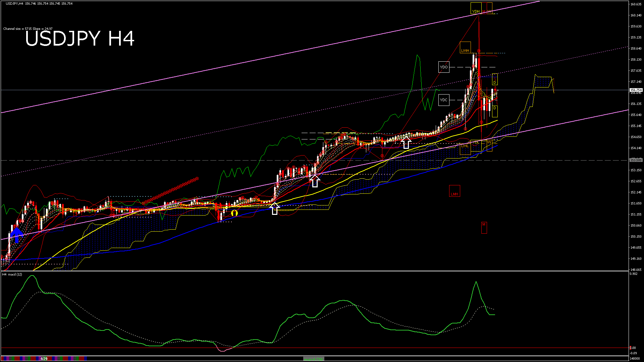Click the gray 153.580 price level label
This screenshot has width=644, height=362.
(x=636, y=160)
